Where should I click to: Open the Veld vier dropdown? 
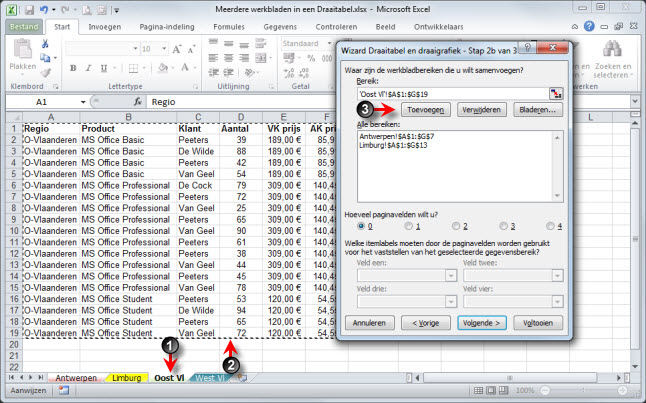click(x=557, y=302)
